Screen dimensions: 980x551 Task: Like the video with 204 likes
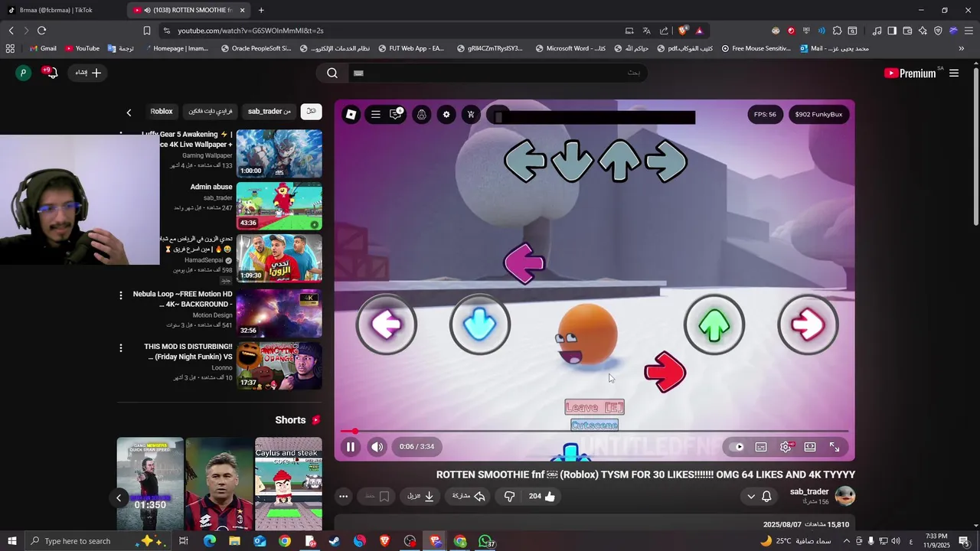(542, 496)
